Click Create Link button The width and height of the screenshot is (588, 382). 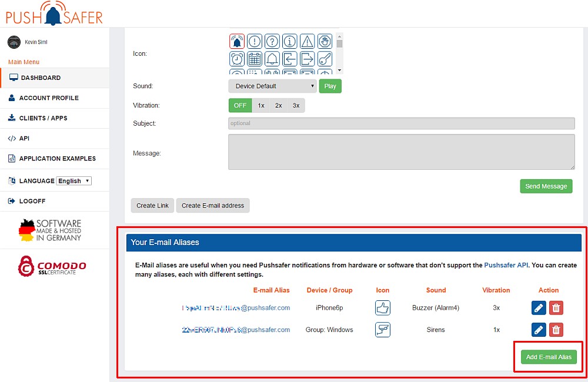tap(152, 206)
